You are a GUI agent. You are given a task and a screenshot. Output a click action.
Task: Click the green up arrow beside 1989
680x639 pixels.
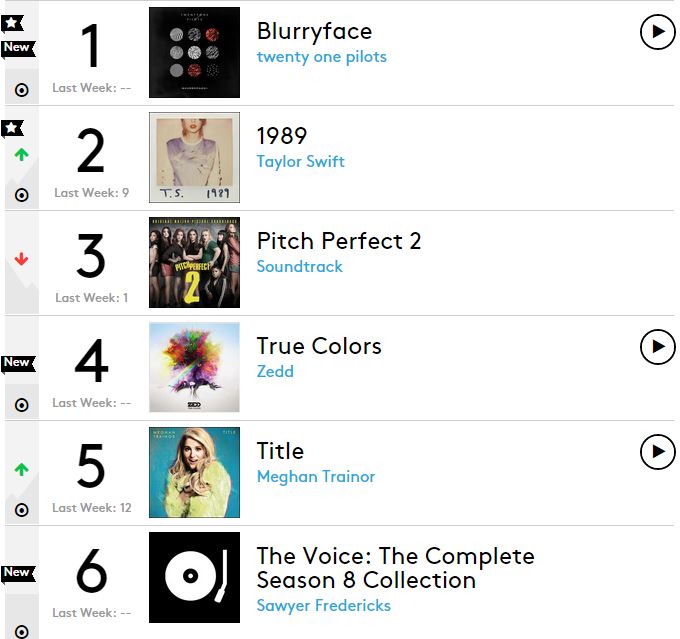tap(21, 154)
